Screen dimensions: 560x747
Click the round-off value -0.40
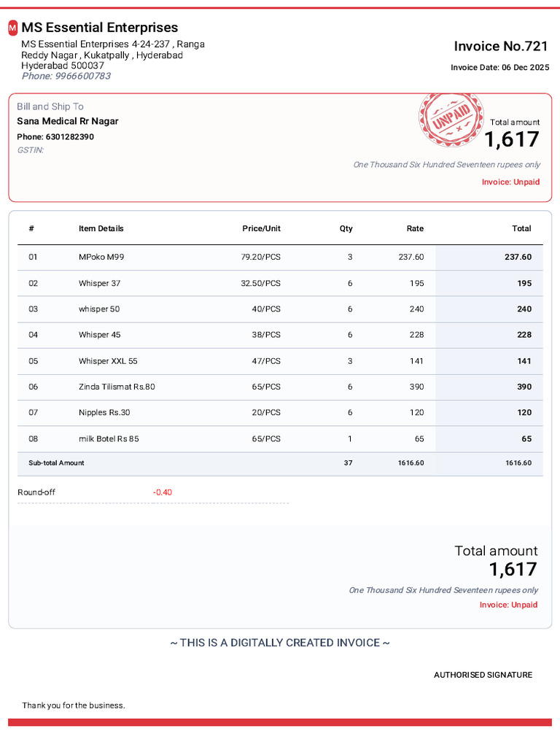click(x=163, y=492)
